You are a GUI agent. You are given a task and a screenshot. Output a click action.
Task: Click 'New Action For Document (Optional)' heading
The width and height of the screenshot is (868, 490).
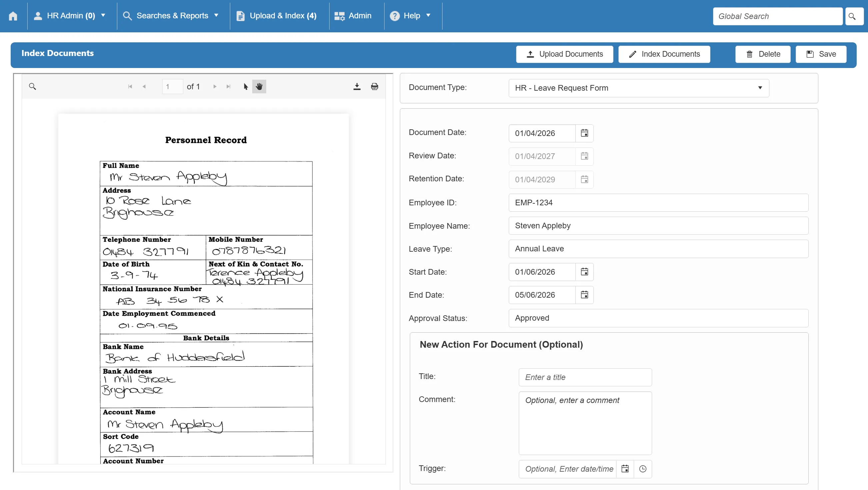click(x=501, y=344)
